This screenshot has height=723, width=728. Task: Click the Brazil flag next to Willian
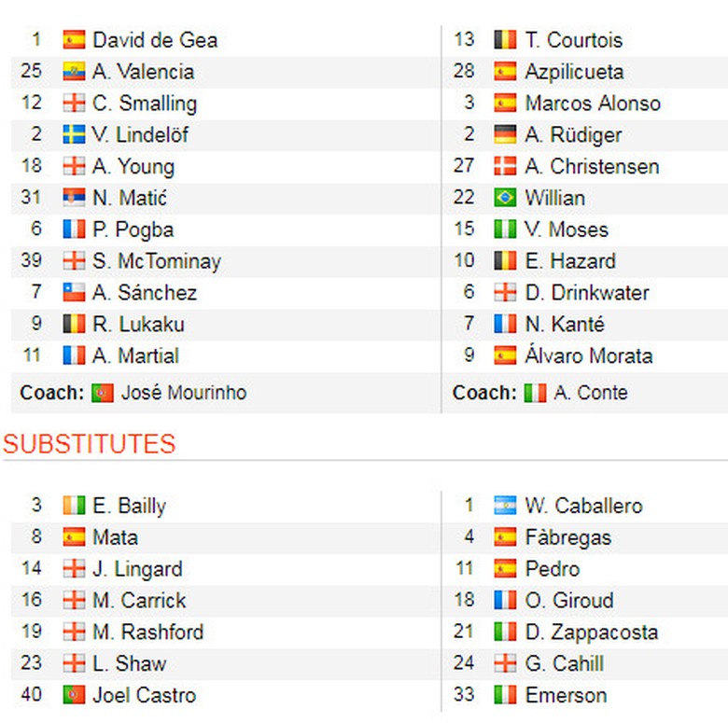tap(505, 198)
